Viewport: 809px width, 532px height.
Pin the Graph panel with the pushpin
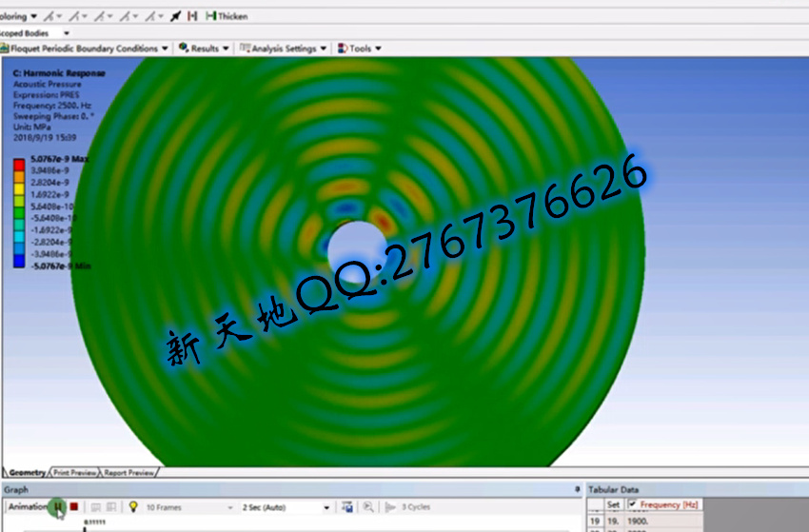click(578, 489)
